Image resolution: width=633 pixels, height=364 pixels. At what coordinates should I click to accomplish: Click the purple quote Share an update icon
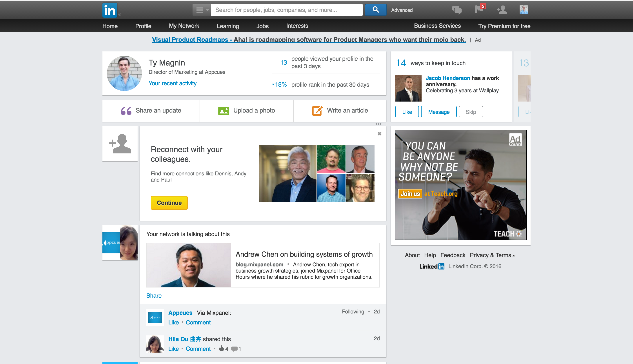tap(126, 111)
